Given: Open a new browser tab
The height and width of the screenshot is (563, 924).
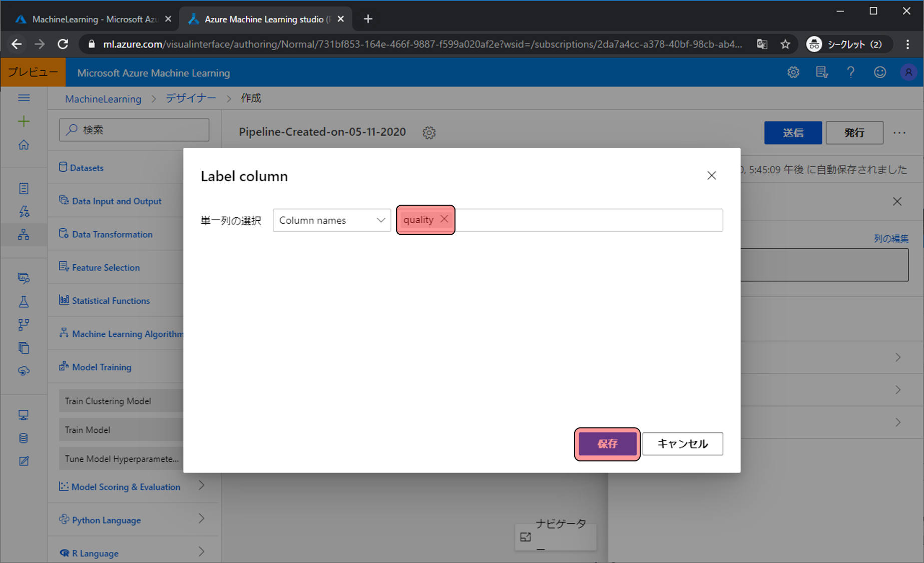Looking at the screenshot, I should tap(368, 19).
